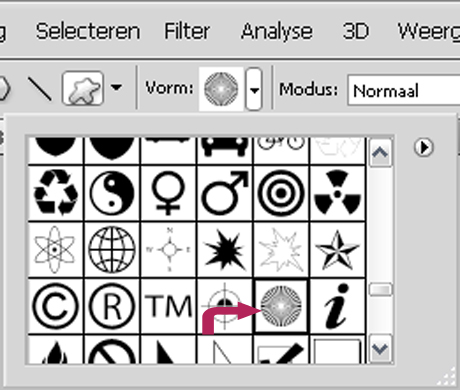Image resolution: width=460 pixels, height=390 pixels.
Task: Choose the registered trademark symbol shape
Action: 112,306
